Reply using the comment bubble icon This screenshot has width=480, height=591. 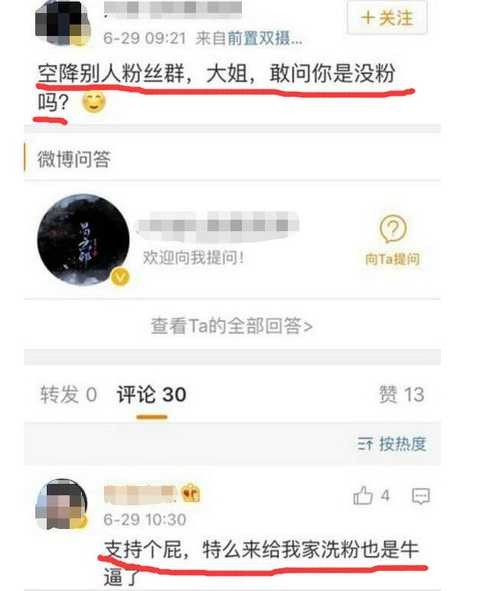click(420, 496)
